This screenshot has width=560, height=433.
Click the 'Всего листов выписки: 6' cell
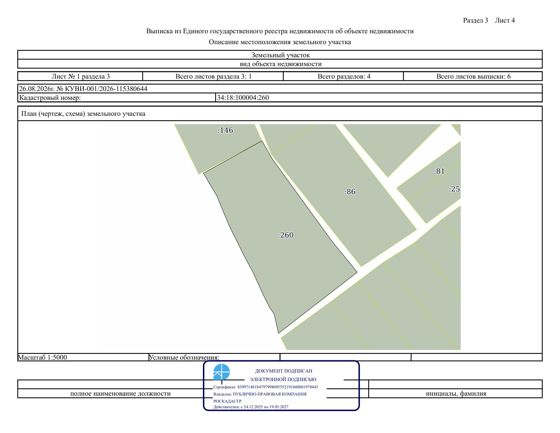click(473, 76)
